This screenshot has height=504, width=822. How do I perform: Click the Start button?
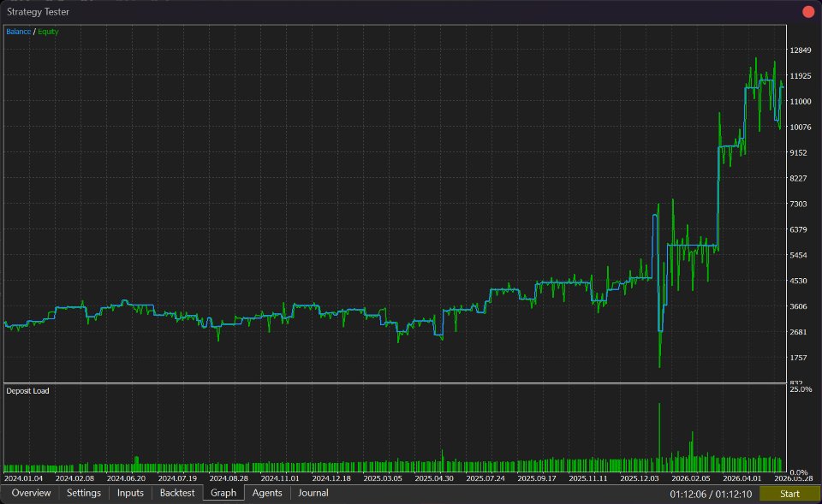[789, 494]
